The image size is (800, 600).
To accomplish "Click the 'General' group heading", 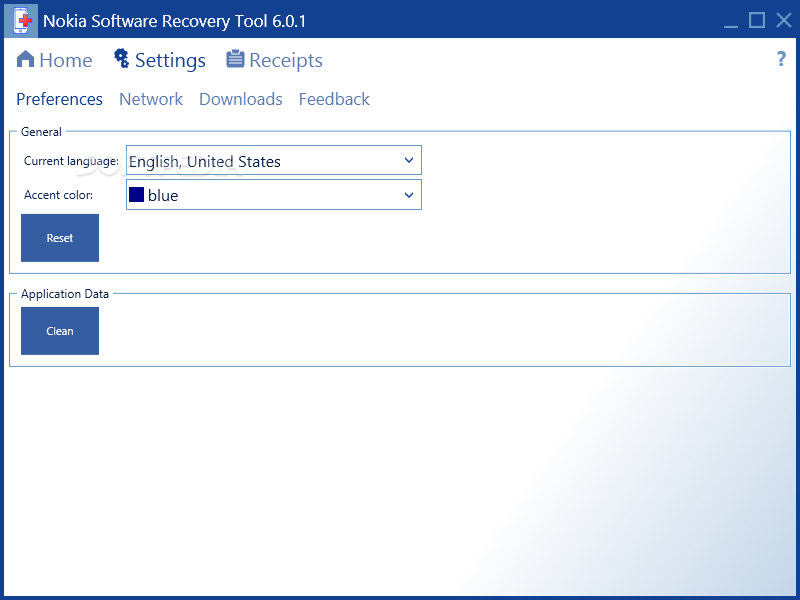I will coord(41,132).
